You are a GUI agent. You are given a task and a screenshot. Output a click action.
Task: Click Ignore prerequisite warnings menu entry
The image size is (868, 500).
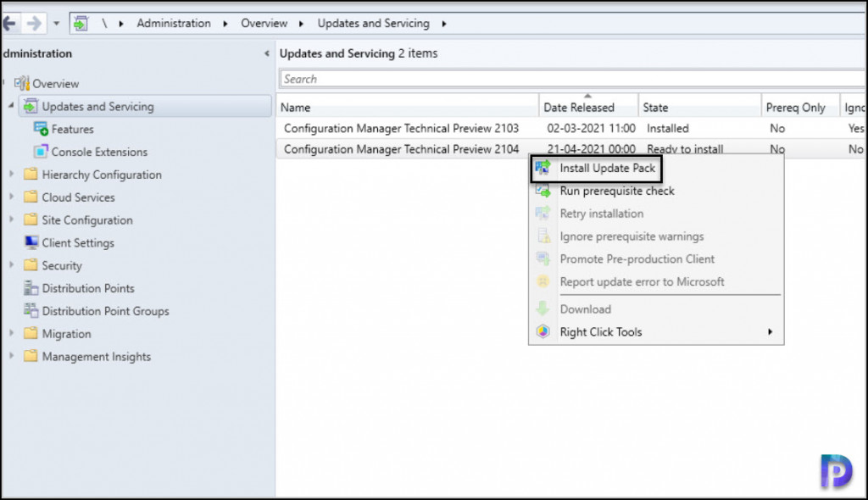(632, 236)
